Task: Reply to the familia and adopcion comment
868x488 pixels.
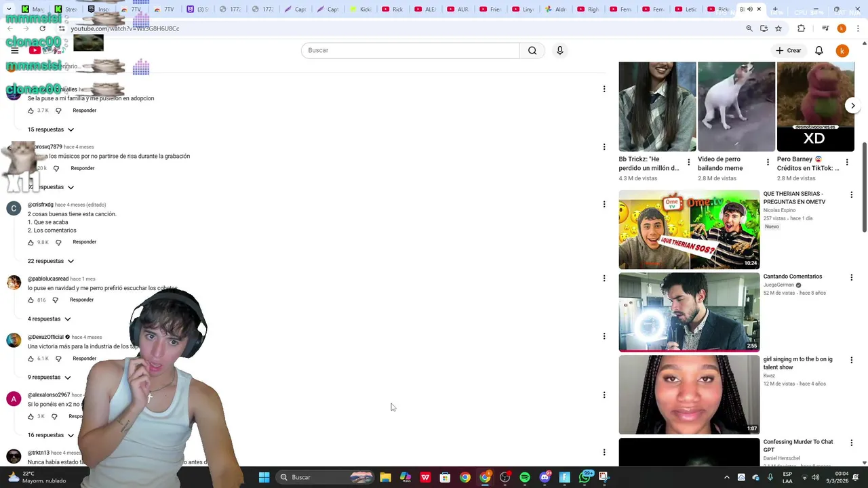Action: point(85,110)
